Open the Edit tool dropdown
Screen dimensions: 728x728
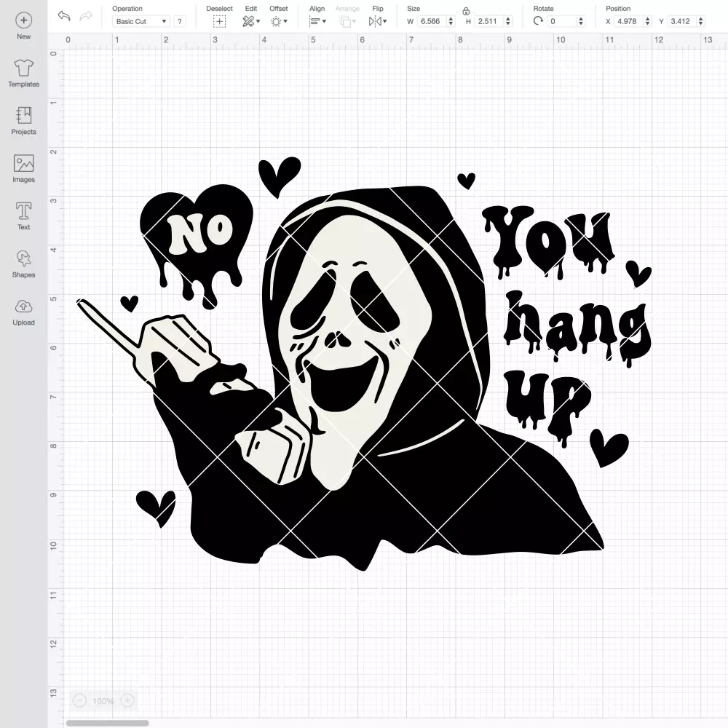pyautogui.click(x=251, y=21)
